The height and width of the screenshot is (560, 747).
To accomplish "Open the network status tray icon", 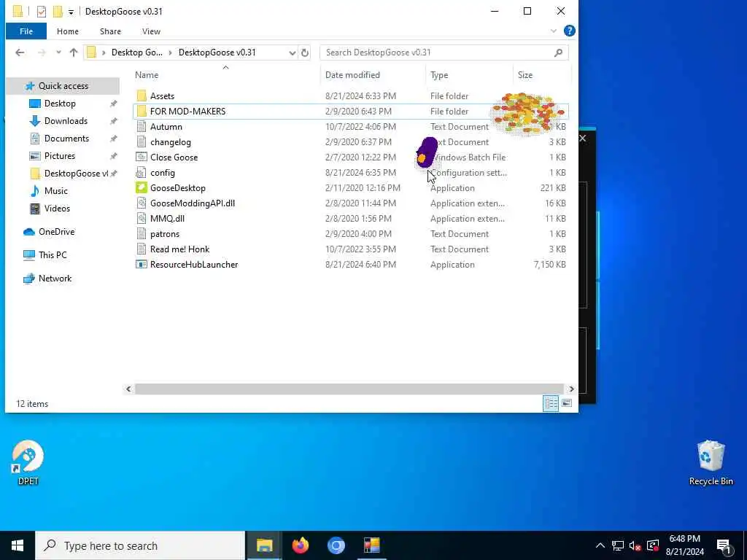I will pyautogui.click(x=618, y=545).
